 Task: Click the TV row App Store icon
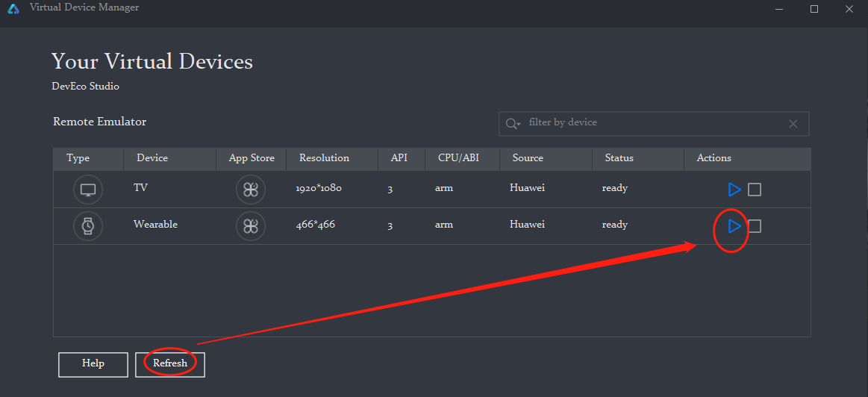pos(250,190)
